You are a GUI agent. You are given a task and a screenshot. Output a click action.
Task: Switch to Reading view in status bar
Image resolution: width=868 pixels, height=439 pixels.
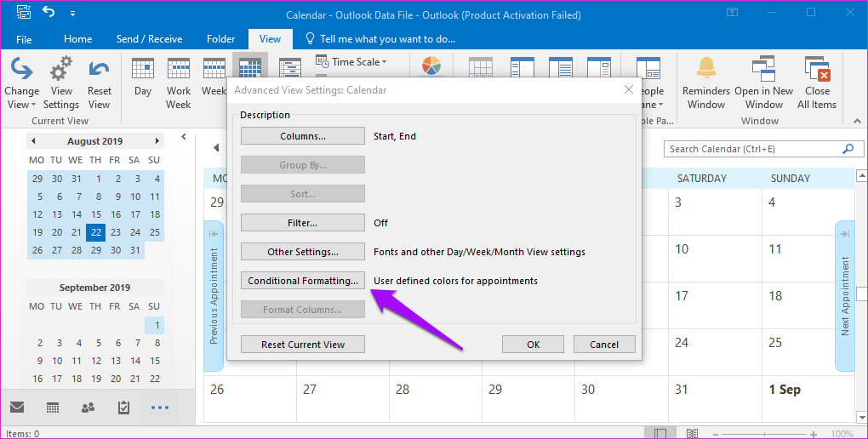pos(691,433)
